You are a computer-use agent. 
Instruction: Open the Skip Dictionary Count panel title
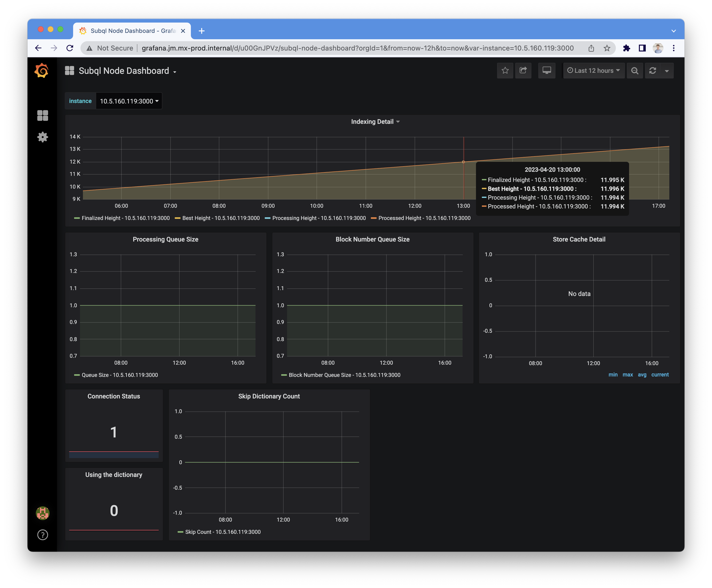click(269, 396)
